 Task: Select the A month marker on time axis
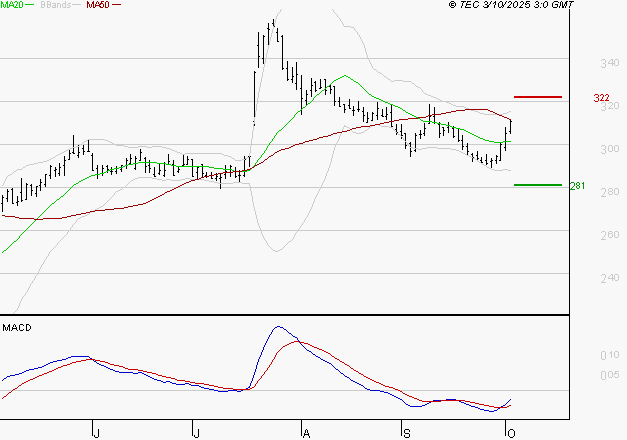(305, 432)
